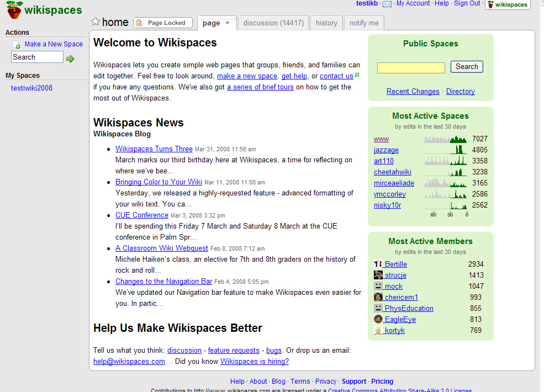Submit sidebar search with green arrow

pos(71,59)
